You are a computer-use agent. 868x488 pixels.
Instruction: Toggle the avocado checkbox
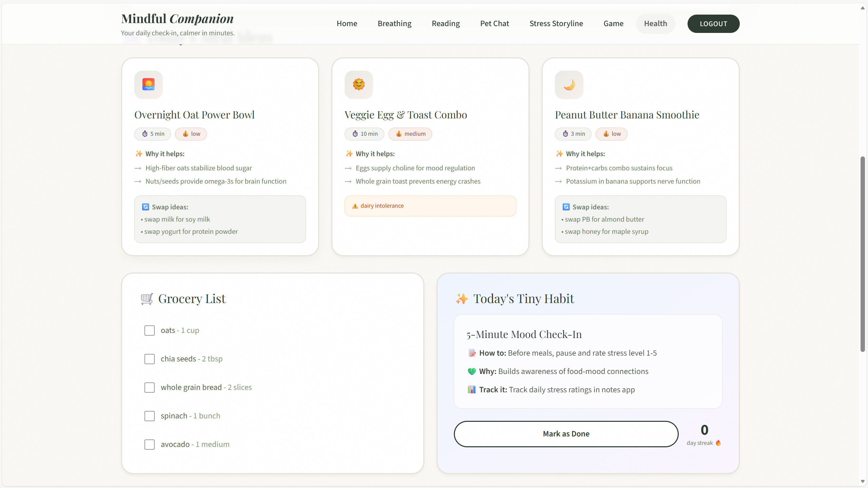(149, 445)
